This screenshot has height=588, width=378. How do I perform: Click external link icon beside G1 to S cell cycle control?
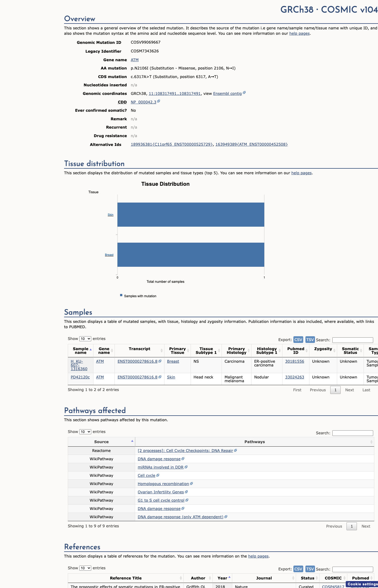[x=187, y=500]
